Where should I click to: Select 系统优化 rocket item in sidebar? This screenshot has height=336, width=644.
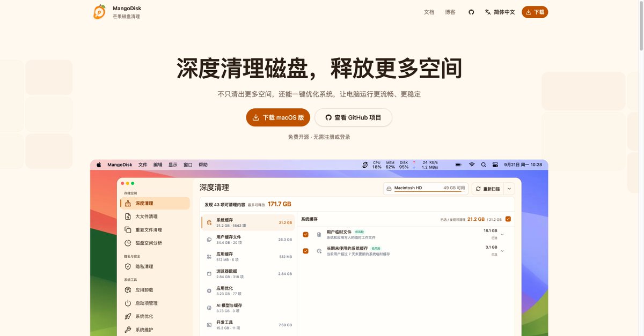(x=155, y=316)
